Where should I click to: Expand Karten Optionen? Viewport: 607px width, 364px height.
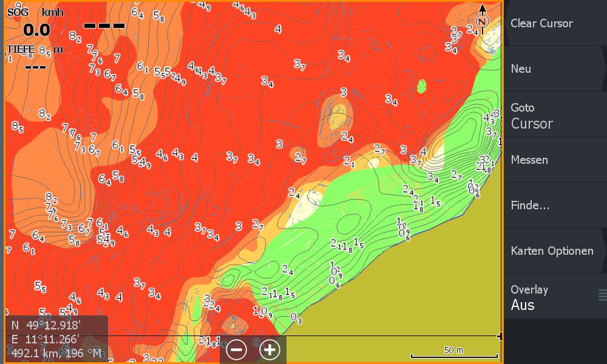[554, 251]
